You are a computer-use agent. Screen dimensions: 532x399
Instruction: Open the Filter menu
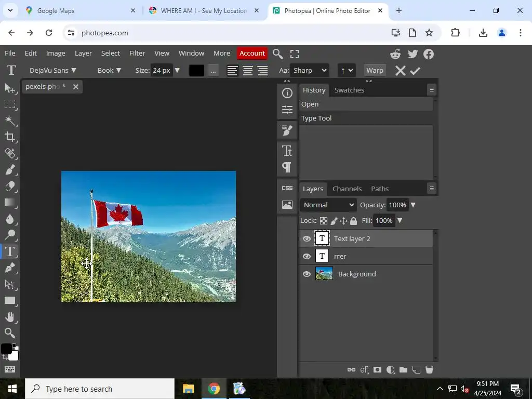click(x=137, y=54)
